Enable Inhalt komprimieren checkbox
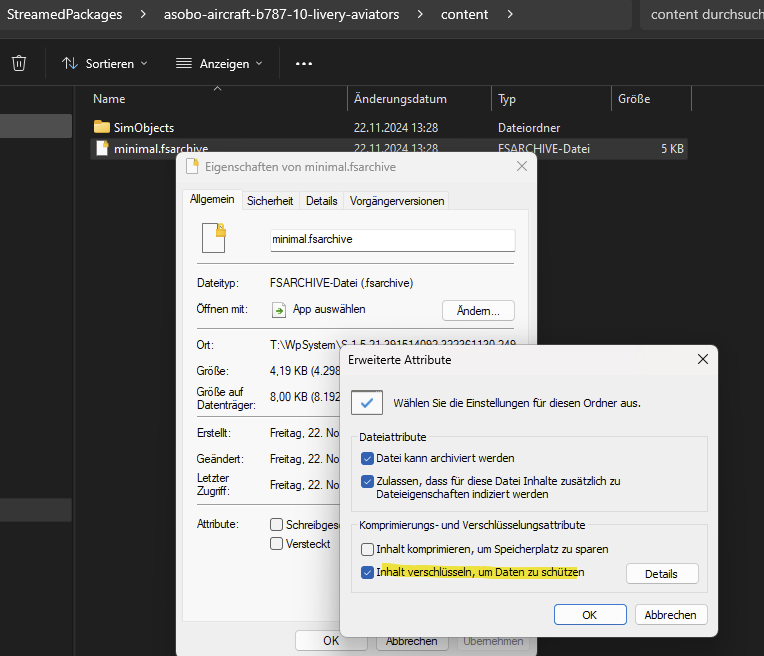764x656 pixels. [x=367, y=549]
